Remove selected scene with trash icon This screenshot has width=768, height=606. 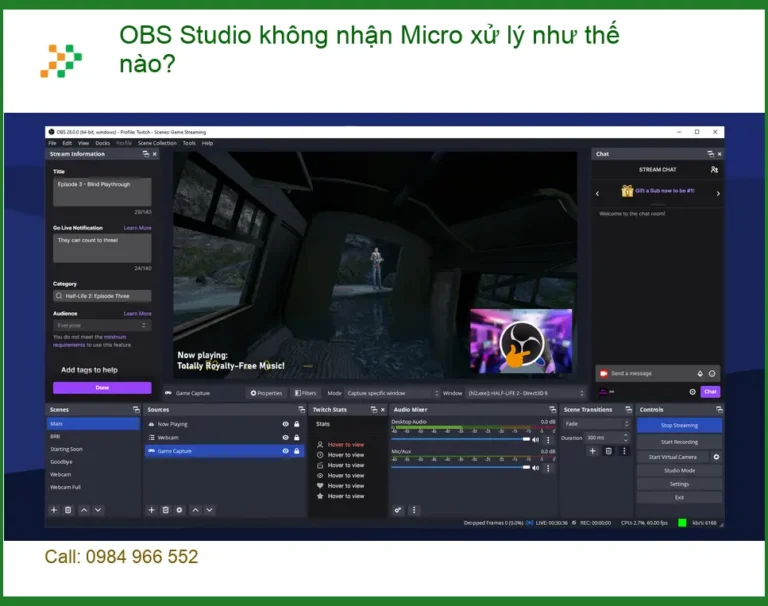click(68, 510)
